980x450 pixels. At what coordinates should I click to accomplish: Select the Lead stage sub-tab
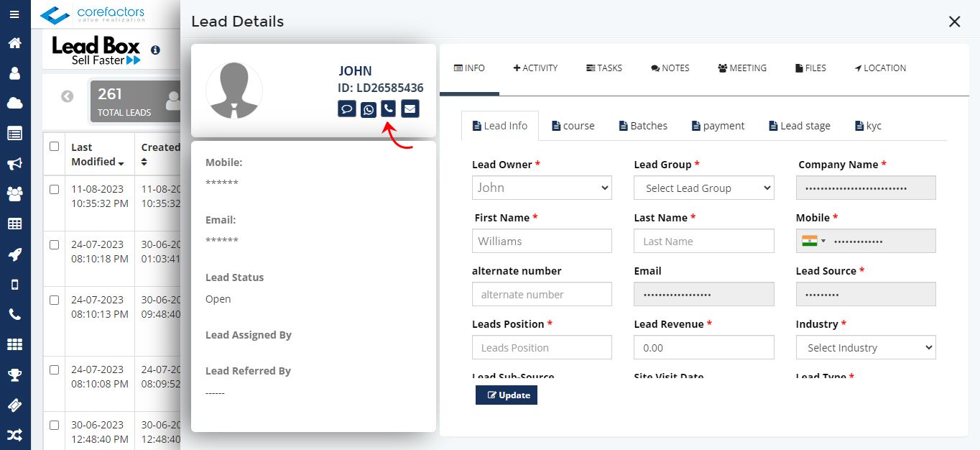click(800, 126)
